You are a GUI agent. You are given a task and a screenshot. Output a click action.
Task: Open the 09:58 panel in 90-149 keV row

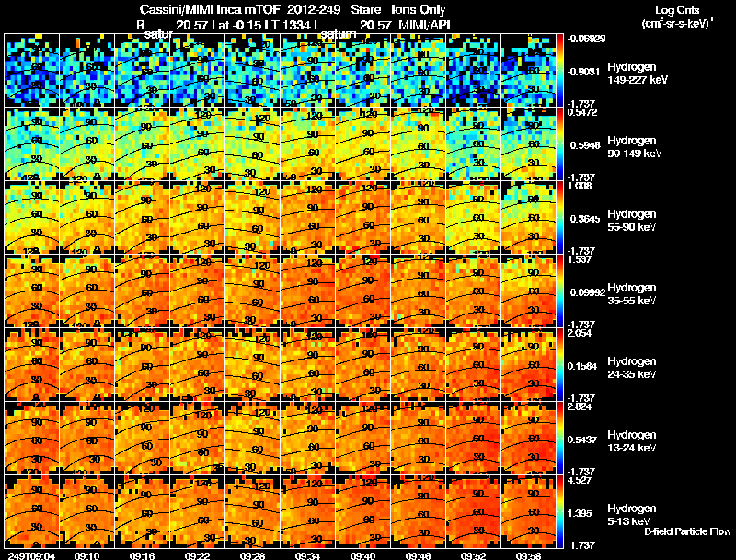[x=528, y=144]
